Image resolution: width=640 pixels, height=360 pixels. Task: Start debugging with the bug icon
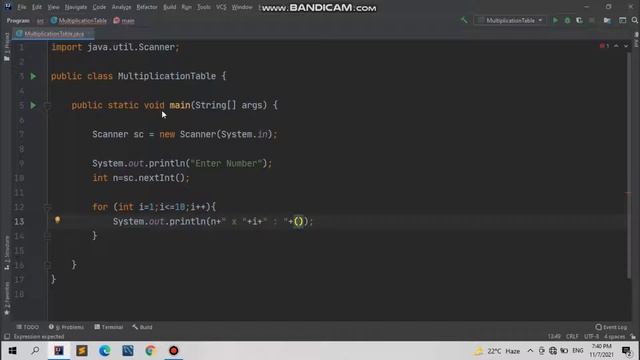(x=567, y=20)
